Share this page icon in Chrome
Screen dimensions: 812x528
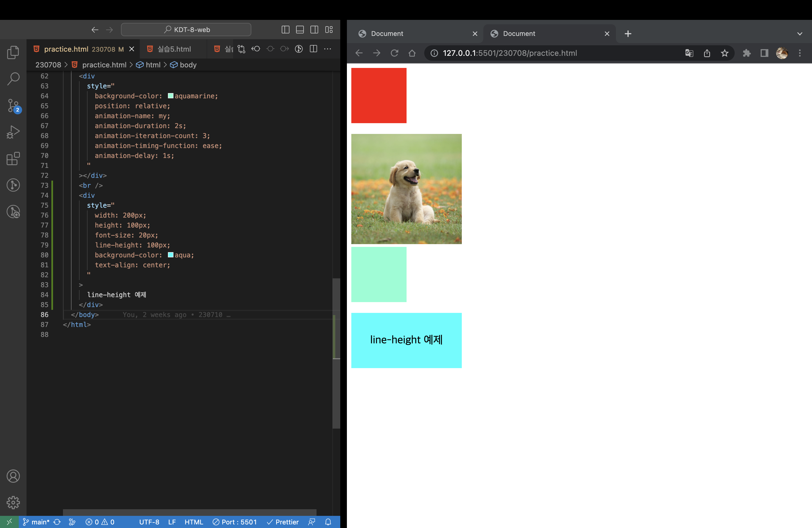(707, 53)
